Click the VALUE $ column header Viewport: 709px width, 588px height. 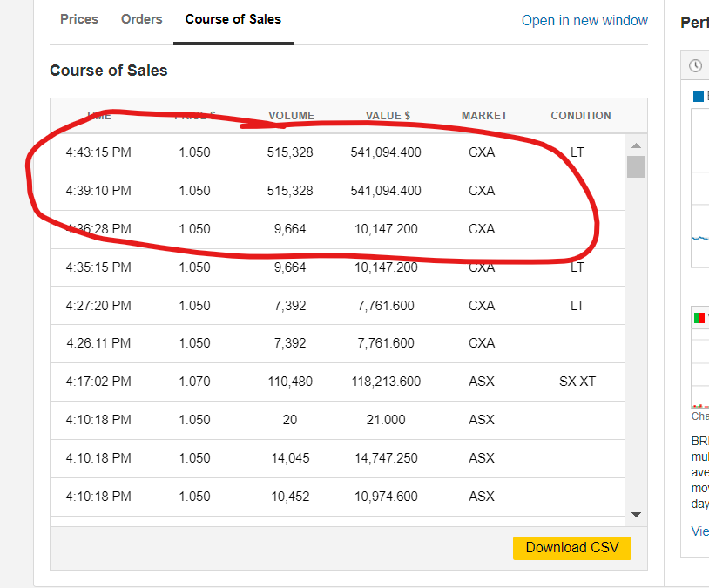(x=388, y=115)
